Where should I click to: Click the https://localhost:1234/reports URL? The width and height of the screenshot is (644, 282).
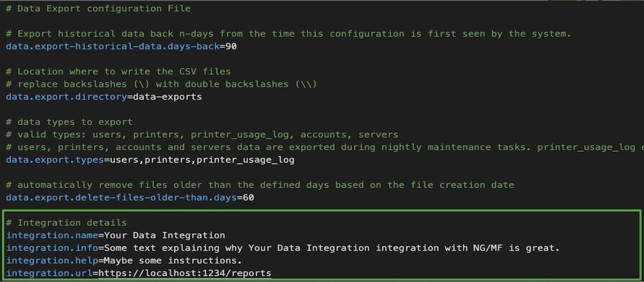point(185,273)
